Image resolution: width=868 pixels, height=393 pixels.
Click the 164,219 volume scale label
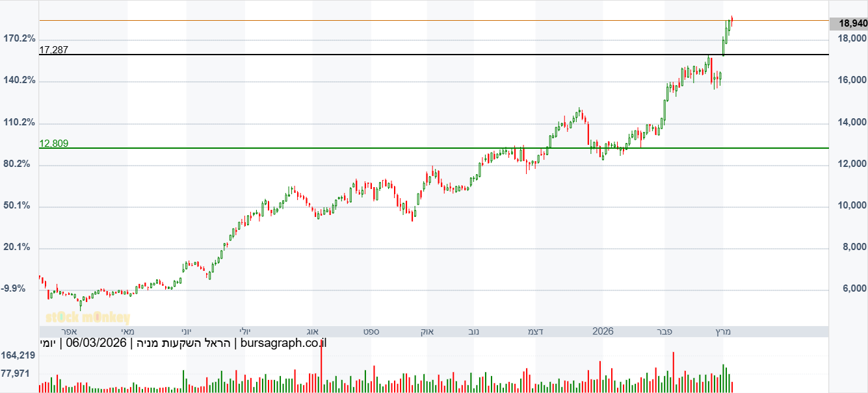[x=18, y=355]
